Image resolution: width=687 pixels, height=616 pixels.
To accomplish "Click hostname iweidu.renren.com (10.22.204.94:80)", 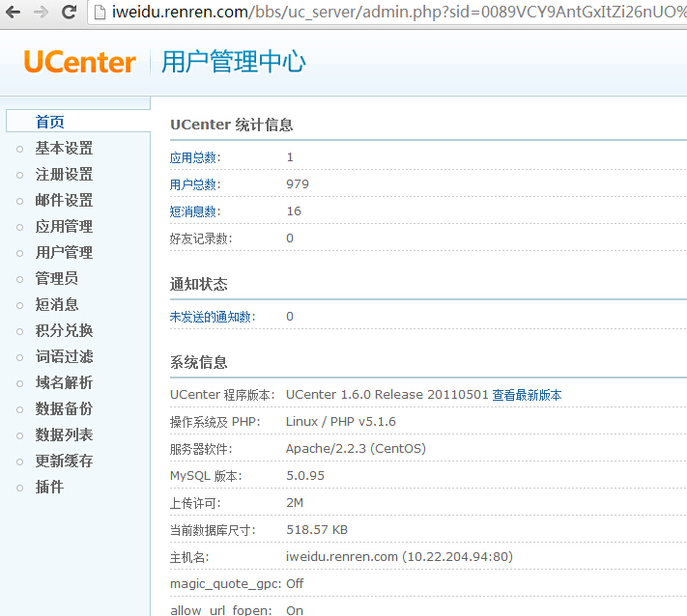I will point(399,557).
